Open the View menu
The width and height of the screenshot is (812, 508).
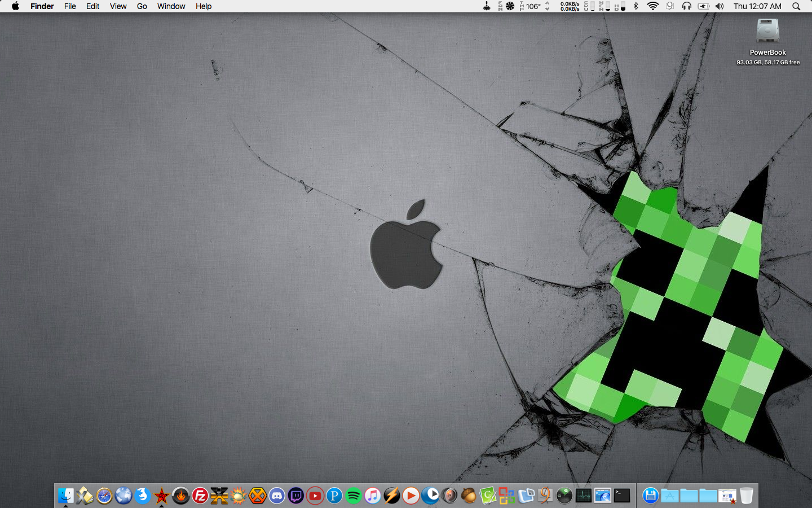(x=118, y=6)
